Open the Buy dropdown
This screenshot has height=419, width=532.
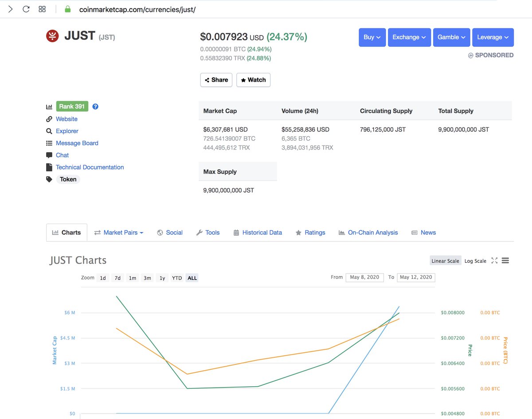point(372,37)
